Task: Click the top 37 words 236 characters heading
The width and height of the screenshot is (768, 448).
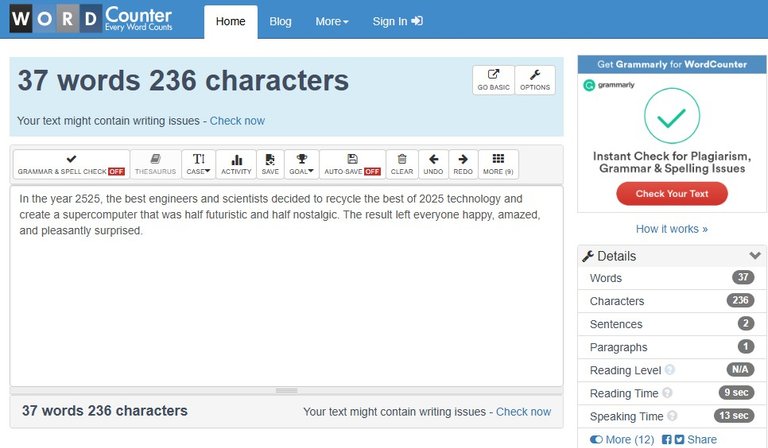Action: [x=183, y=80]
